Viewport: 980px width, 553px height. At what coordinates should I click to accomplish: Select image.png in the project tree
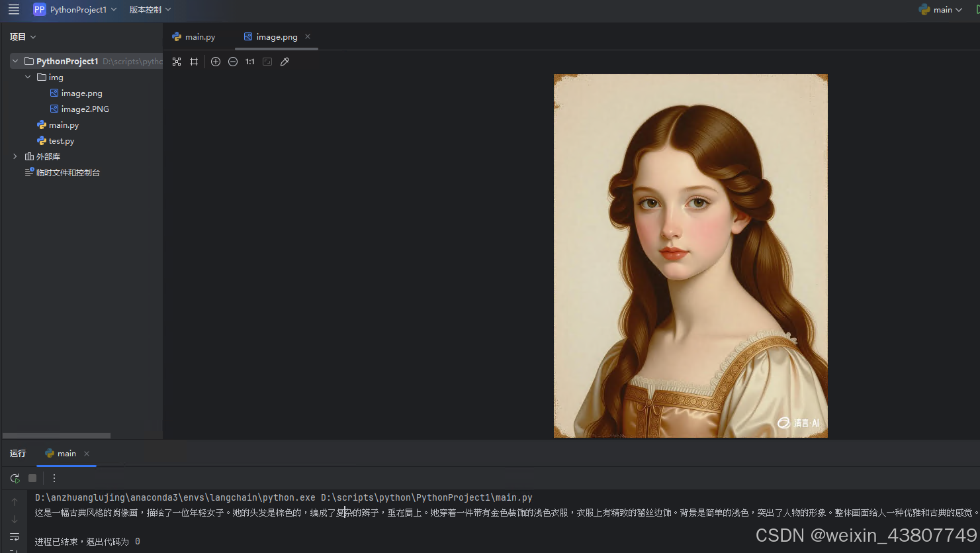click(81, 93)
